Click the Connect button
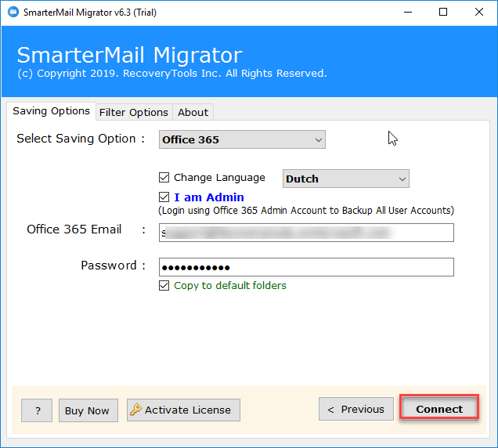Screen dimensions: 498x448 [439, 409]
